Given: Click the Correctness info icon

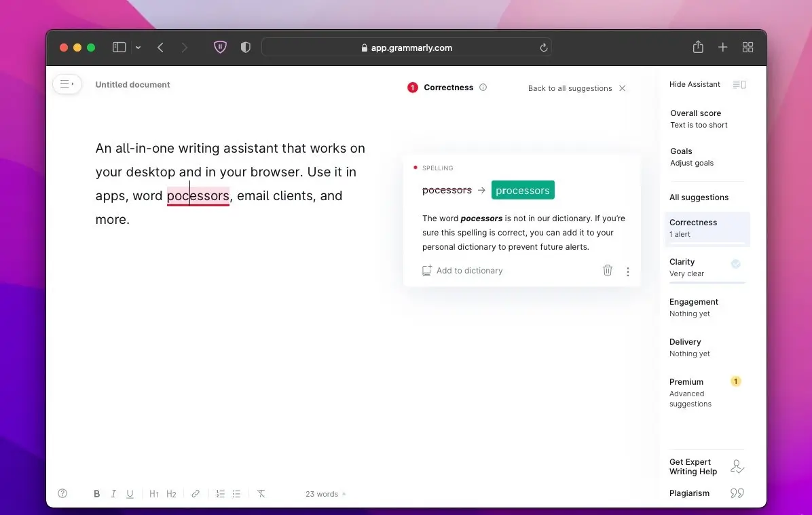Looking at the screenshot, I should (x=483, y=88).
